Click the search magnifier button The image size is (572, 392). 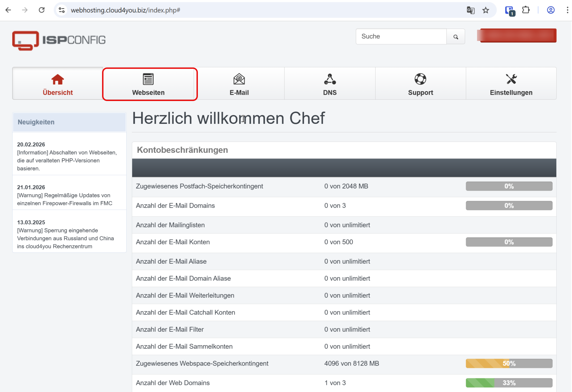(x=456, y=37)
